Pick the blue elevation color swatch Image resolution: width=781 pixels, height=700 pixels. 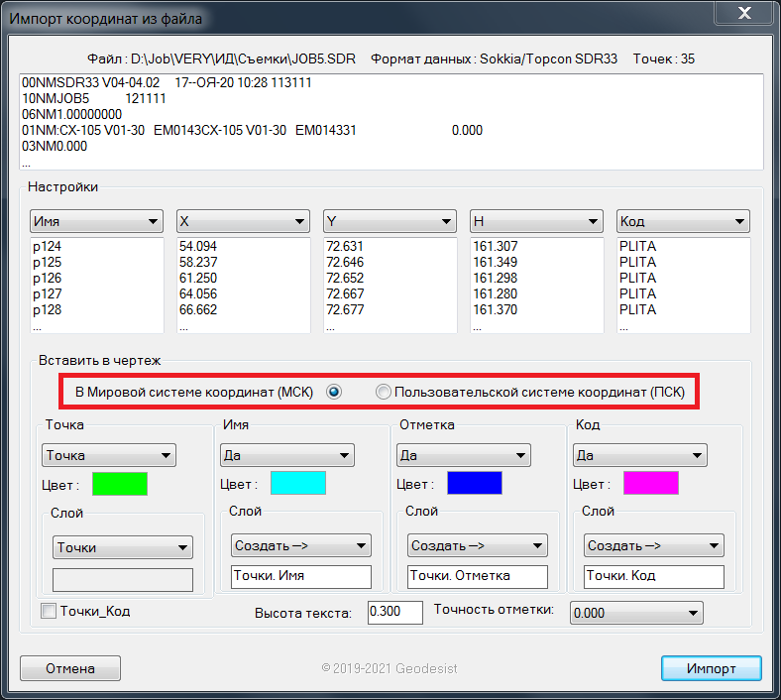pos(474,484)
